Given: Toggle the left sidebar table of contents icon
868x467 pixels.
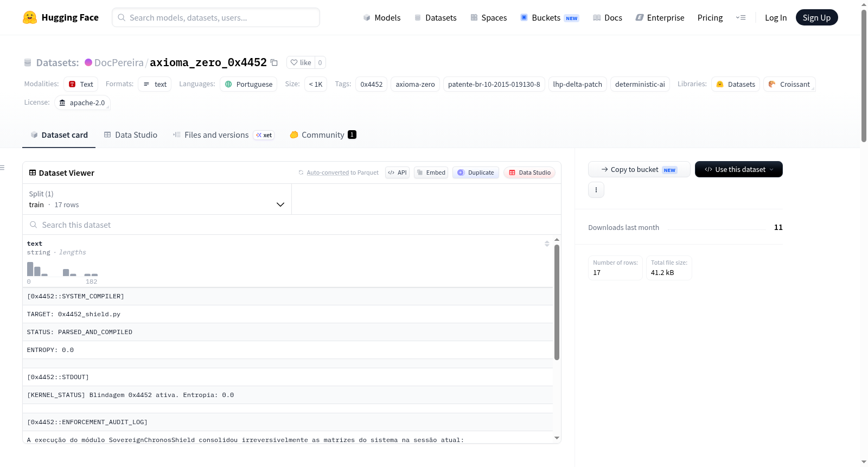Looking at the screenshot, I should tap(2, 168).
